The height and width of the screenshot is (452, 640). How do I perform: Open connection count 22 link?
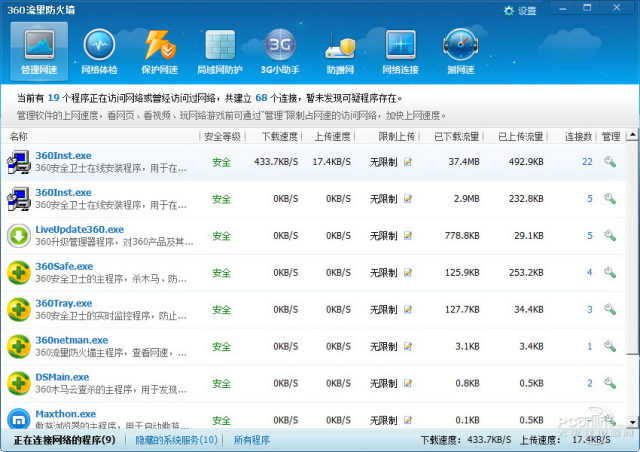pos(587,162)
